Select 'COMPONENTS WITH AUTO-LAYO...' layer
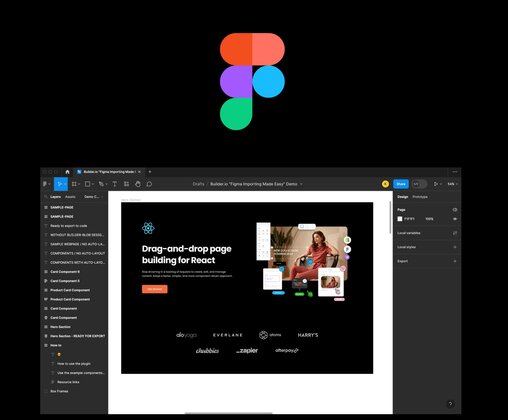 [x=77, y=263]
